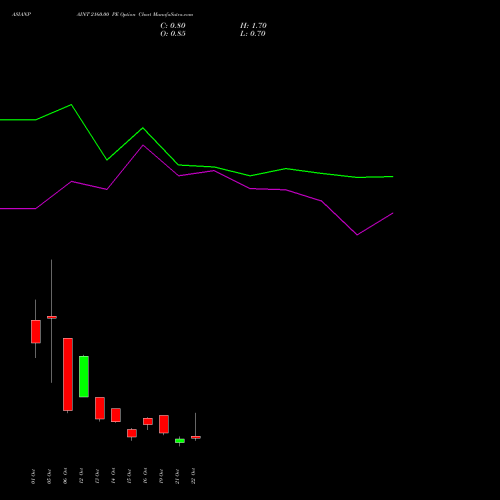Click the red candlestick for 19 Oct

click(164, 424)
